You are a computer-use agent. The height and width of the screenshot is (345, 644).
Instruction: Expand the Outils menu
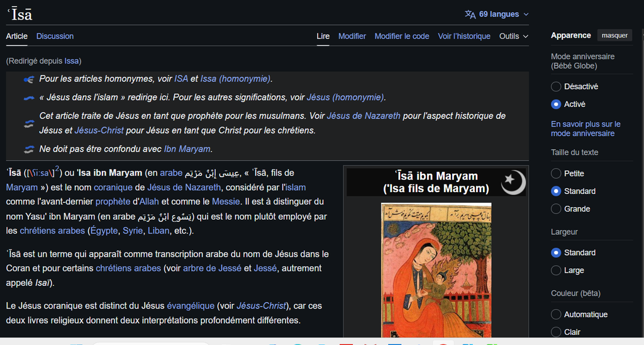tap(513, 36)
